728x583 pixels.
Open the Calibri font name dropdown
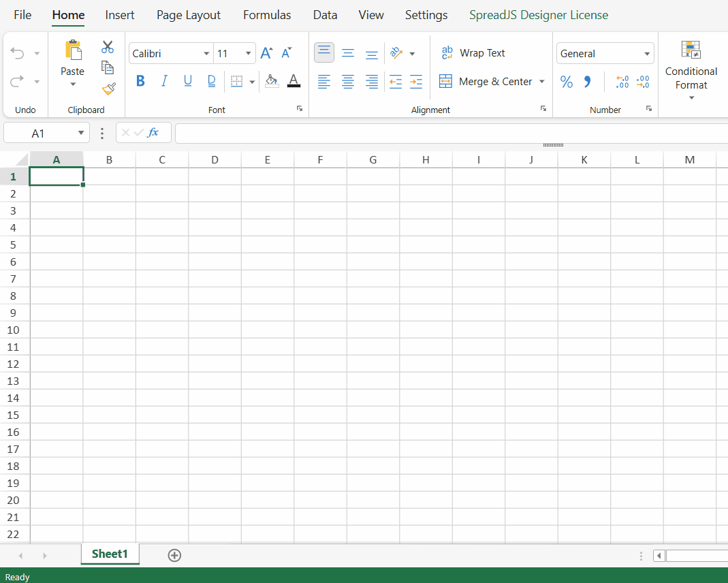click(x=206, y=53)
